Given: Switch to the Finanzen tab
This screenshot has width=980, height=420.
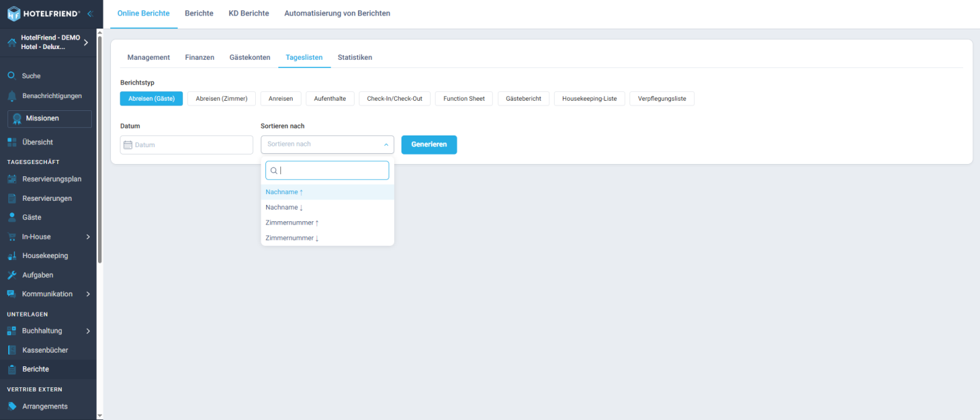Looking at the screenshot, I should point(199,57).
